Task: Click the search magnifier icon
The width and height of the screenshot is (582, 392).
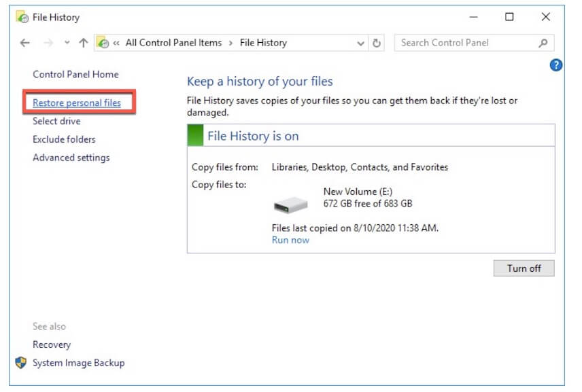Action: [543, 43]
